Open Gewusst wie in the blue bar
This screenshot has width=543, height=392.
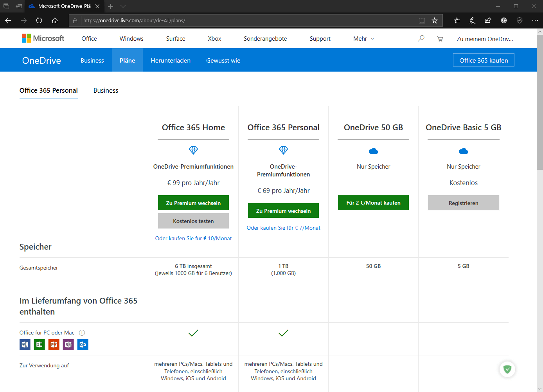click(x=223, y=61)
